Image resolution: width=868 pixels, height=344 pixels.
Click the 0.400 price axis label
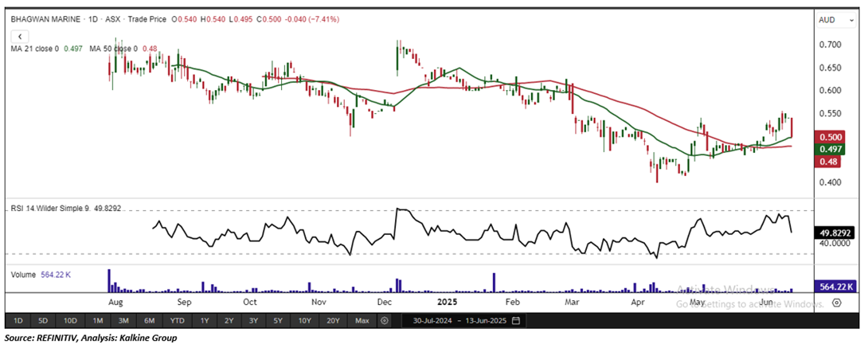pos(831,182)
